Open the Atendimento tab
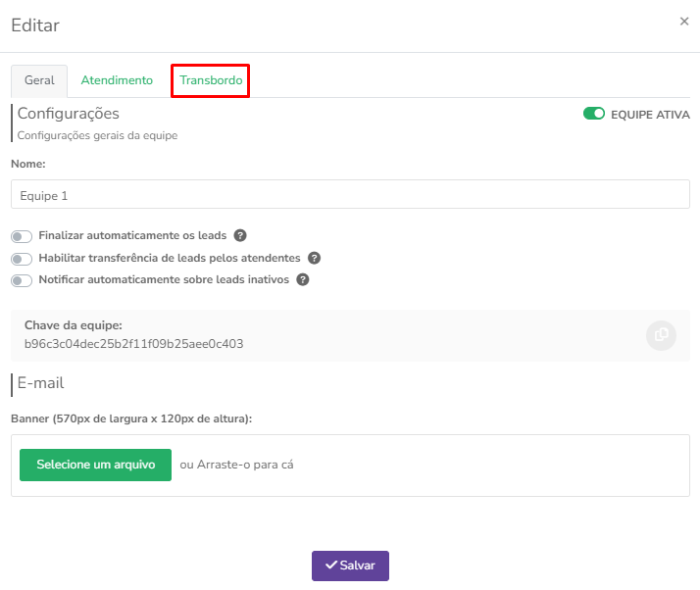This screenshot has height=590, width=700. pyautogui.click(x=117, y=80)
